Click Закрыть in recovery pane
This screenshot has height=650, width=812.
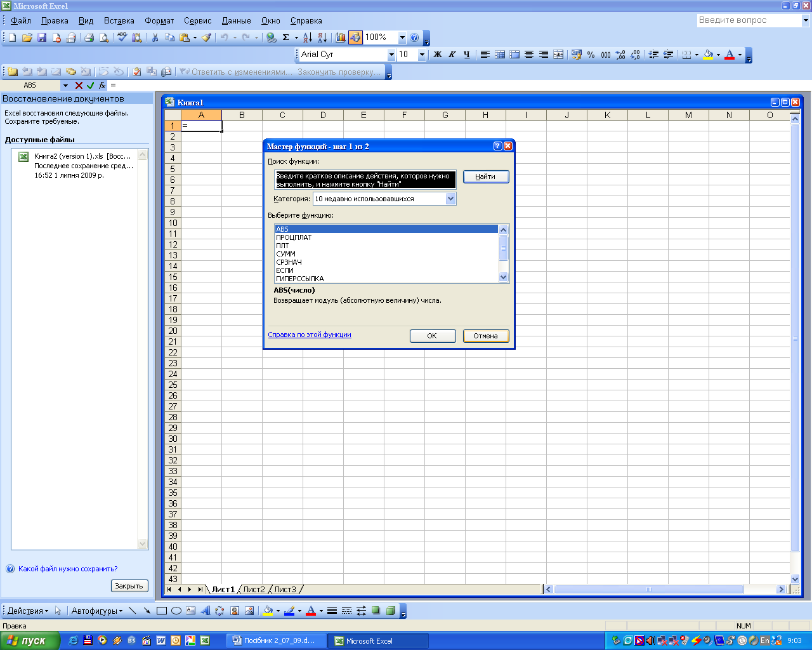pyautogui.click(x=129, y=586)
